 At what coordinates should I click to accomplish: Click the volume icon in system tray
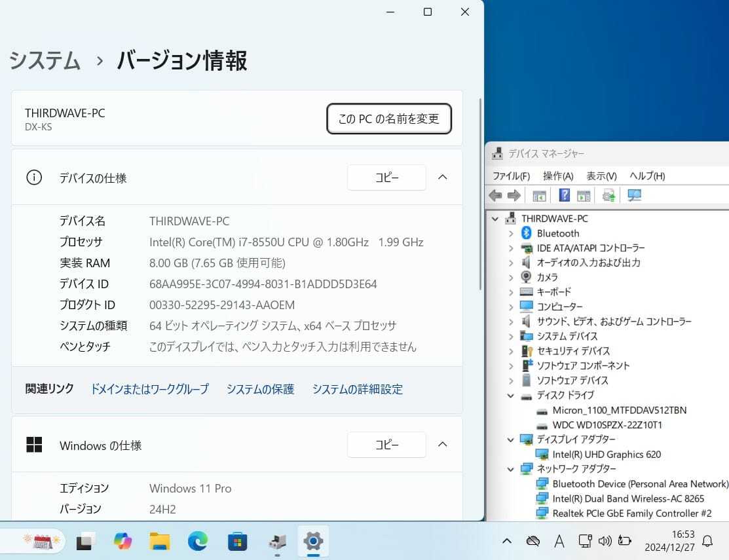(x=605, y=541)
